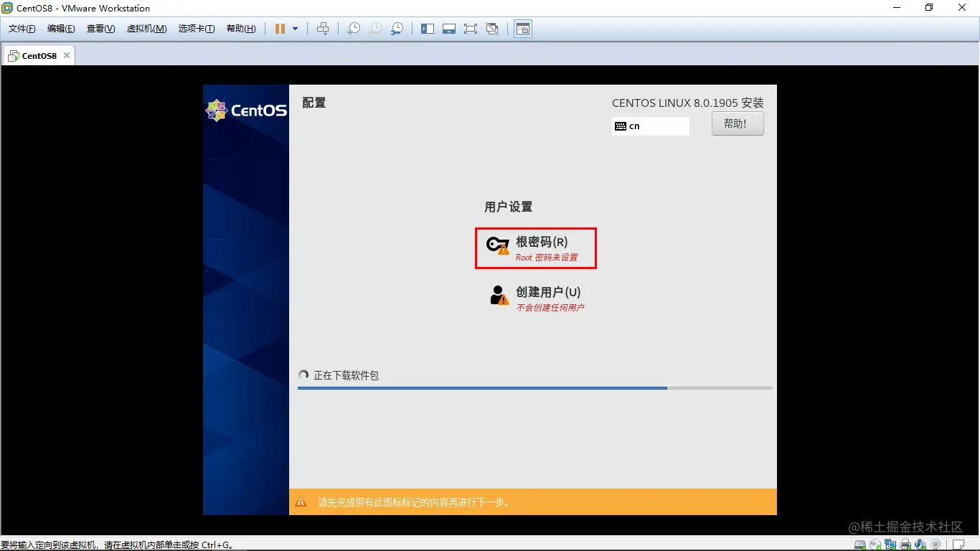The width and height of the screenshot is (980, 551).
Task: Pause the virtual machine
Action: point(280,29)
